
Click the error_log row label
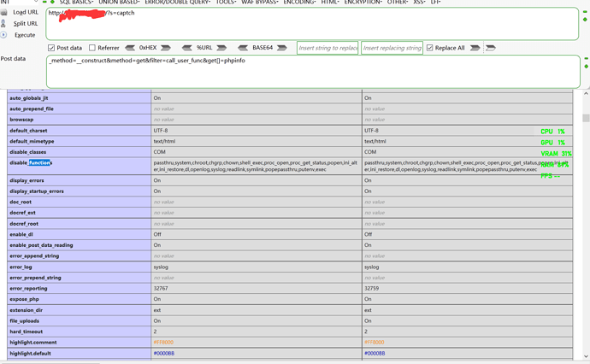pos(21,267)
